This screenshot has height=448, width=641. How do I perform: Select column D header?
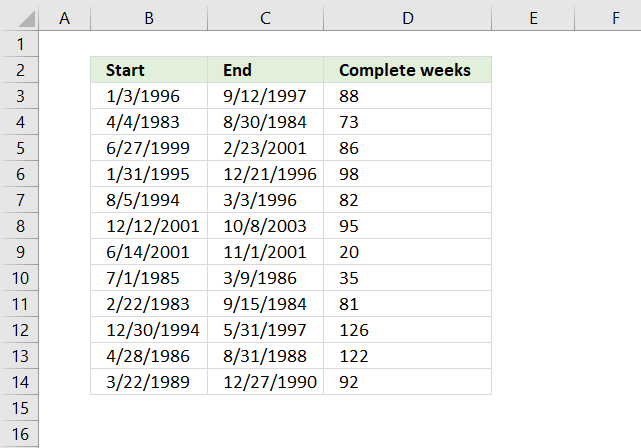click(407, 18)
